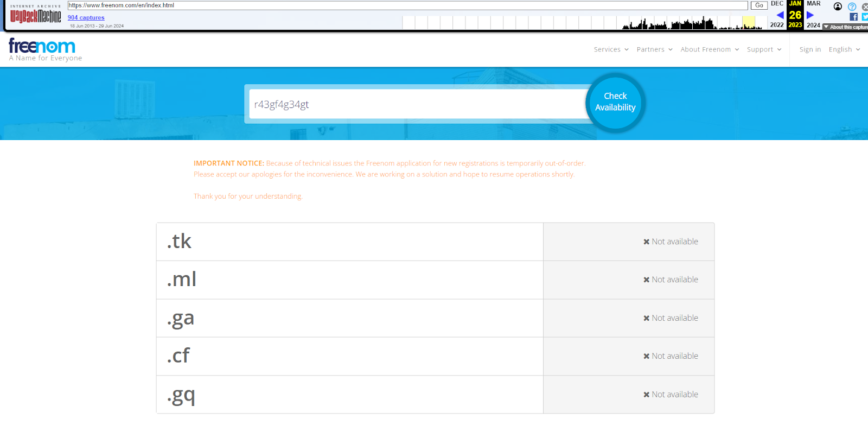Open Support dropdown menu
This screenshot has height=438, width=868.
coord(764,49)
